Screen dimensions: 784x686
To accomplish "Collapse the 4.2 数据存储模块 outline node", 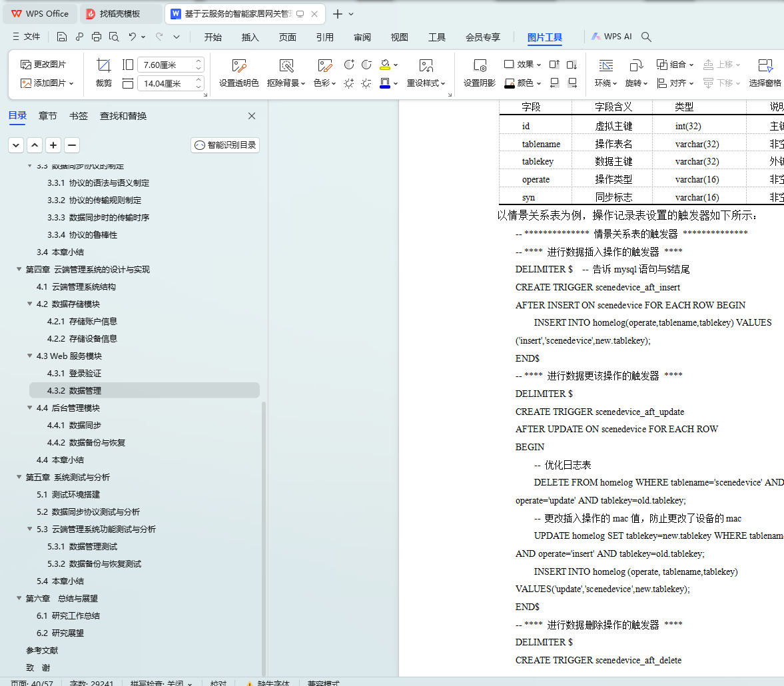I will pyautogui.click(x=29, y=304).
